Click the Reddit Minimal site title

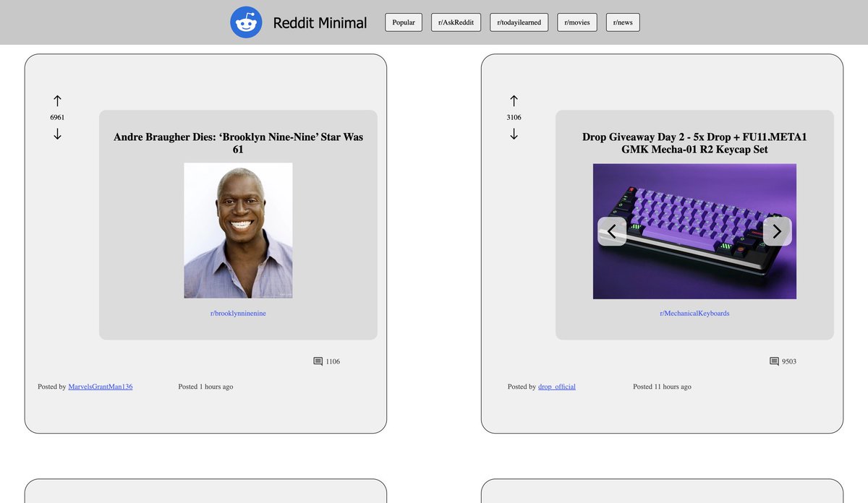click(320, 23)
